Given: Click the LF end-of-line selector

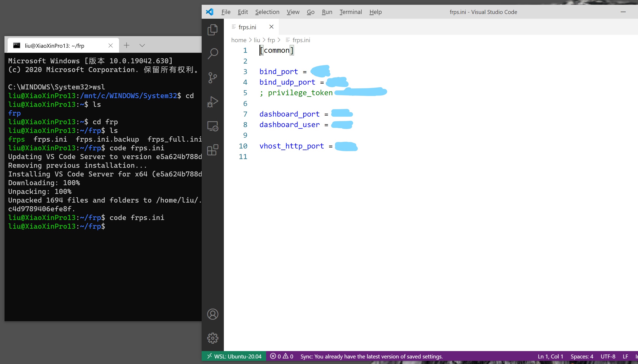Looking at the screenshot, I should pyautogui.click(x=625, y=356).
